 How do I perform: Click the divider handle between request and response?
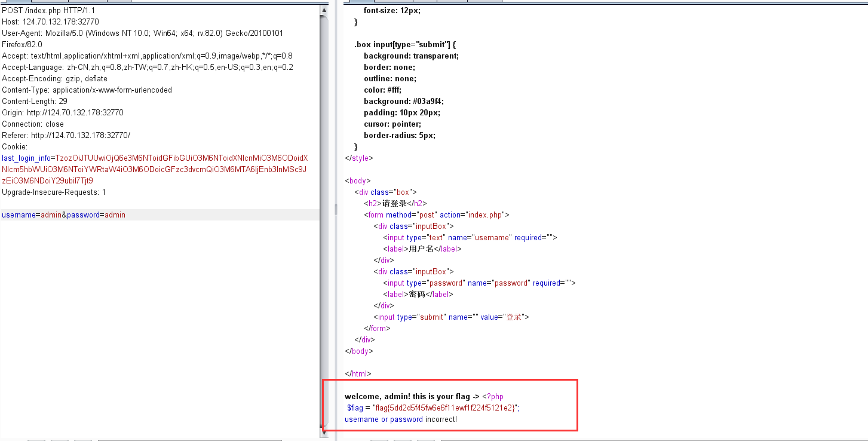coord(335,209)
